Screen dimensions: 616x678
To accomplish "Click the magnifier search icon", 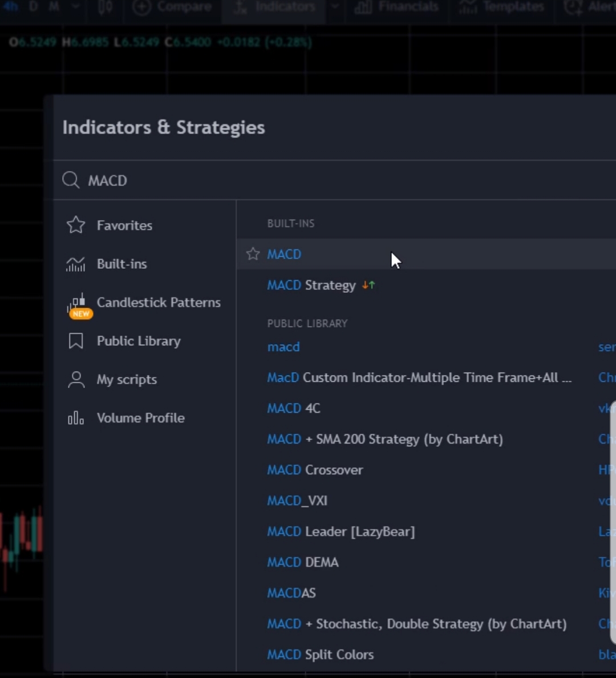I will 71,180.
